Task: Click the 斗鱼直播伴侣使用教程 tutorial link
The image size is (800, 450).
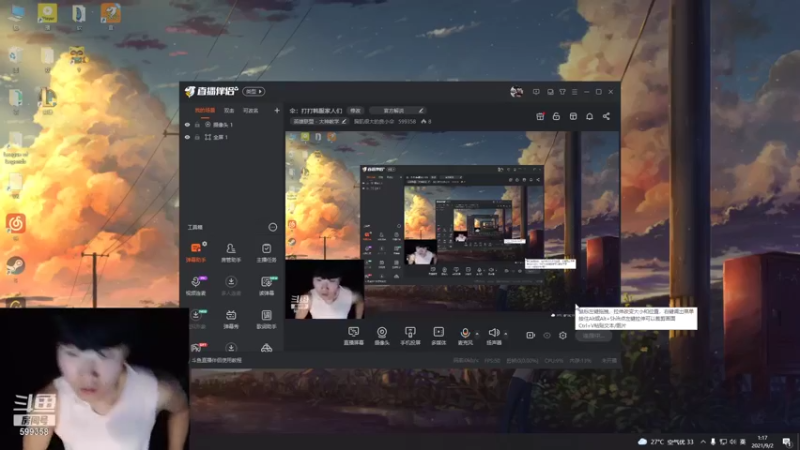Action: coord(216,360)
